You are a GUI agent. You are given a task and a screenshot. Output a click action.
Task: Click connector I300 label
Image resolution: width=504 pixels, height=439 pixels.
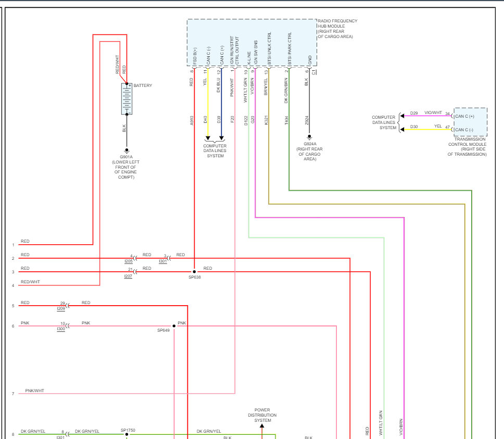tap(61, 329)
